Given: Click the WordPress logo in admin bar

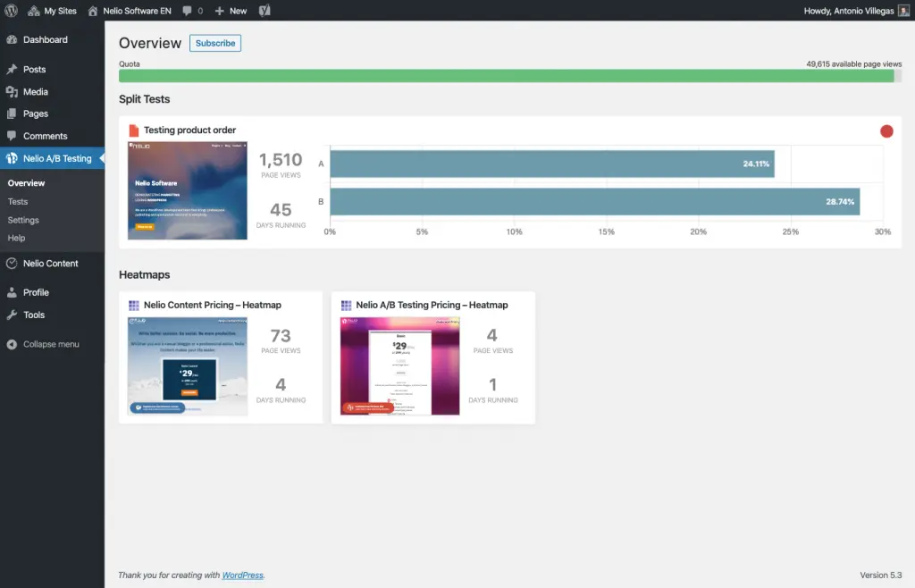Looking at the screenshot, I should 11,11.
